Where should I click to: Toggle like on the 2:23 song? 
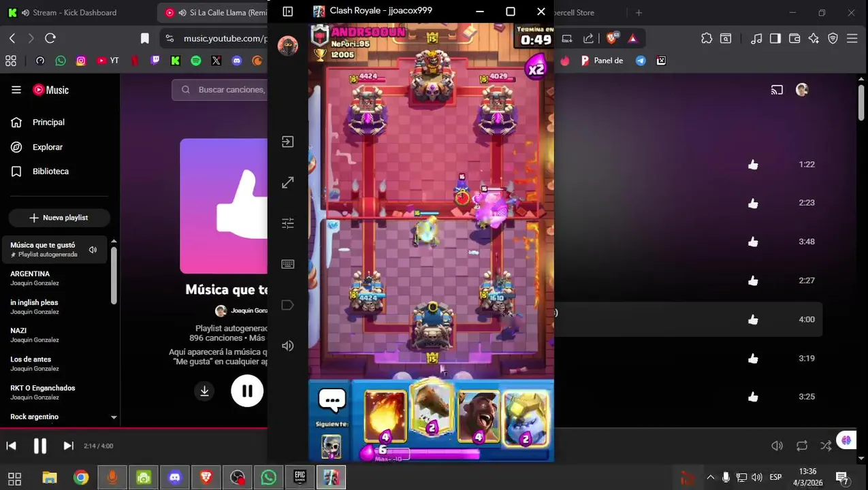pos(753,203)
